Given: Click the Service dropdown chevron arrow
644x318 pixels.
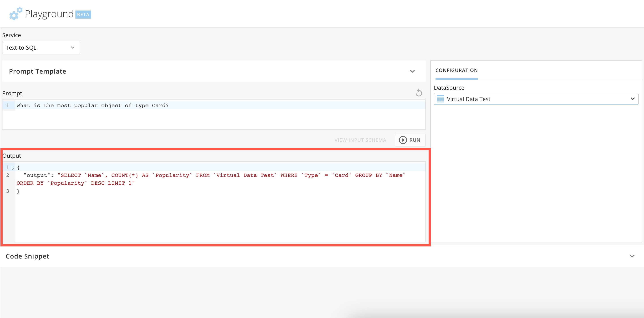Looking at the screenshot, I should pyautogui.click(x=73, y=47).
